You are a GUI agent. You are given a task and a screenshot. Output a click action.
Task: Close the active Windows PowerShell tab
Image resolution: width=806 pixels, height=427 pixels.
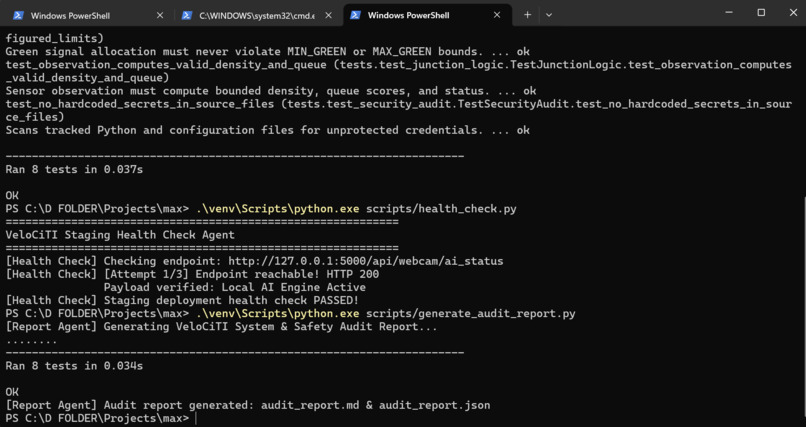(497, 15)
